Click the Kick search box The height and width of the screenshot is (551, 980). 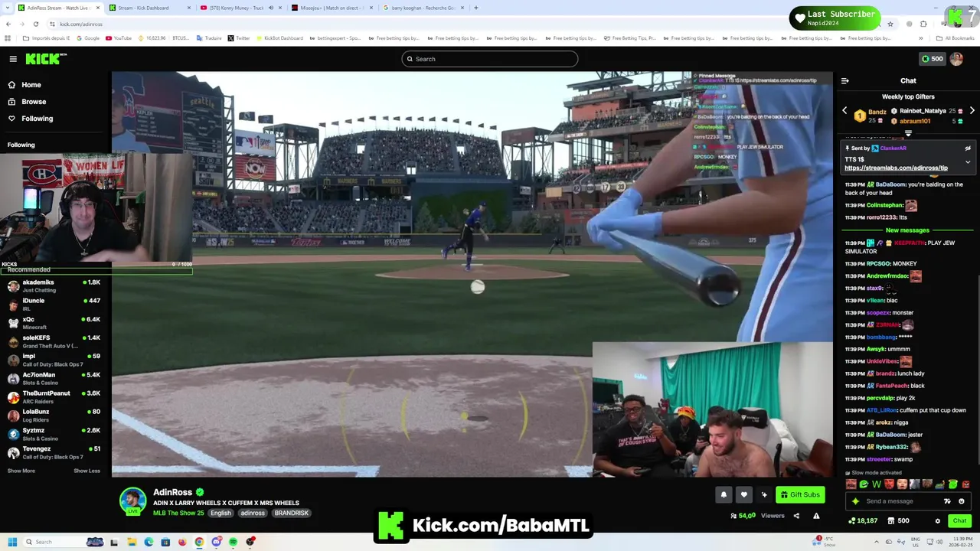coord(490,59)
